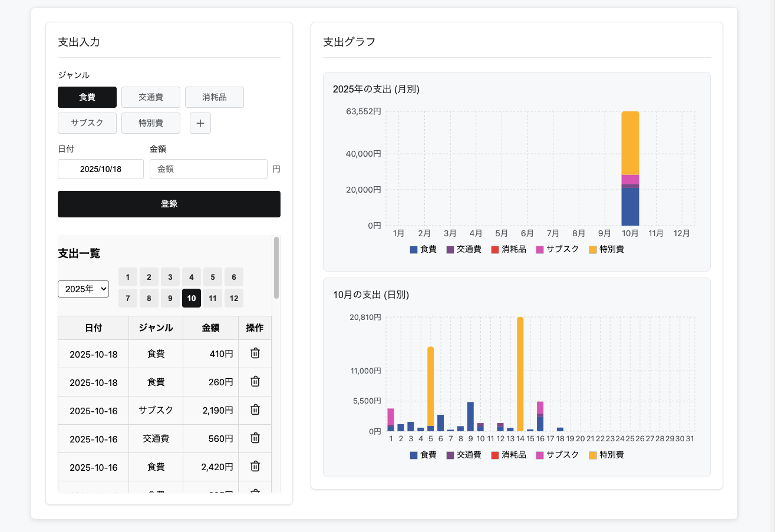
Task: Focus the 金額 amount input field
Action: (x=209, y=169)
